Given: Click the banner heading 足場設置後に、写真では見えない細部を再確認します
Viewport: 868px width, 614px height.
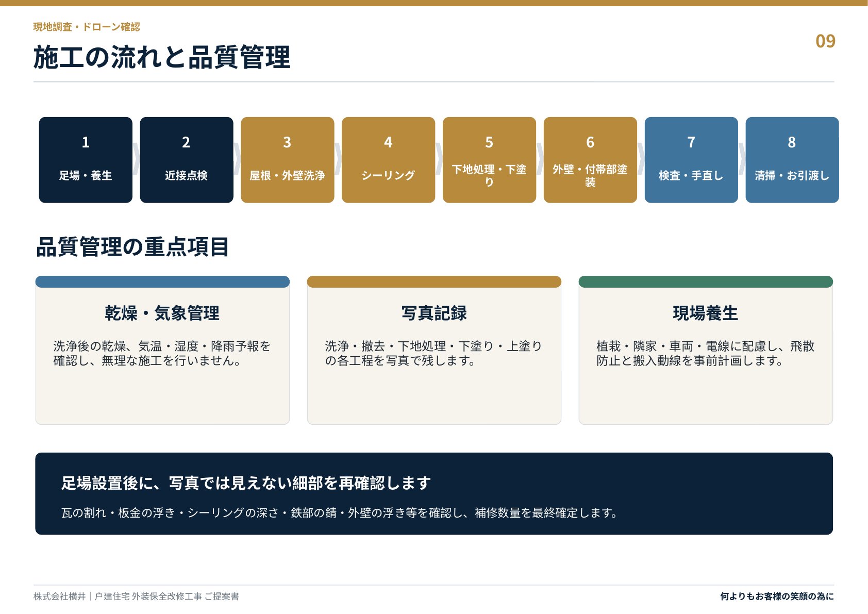Looking at the screenshot, I should [x=246, y=483].
